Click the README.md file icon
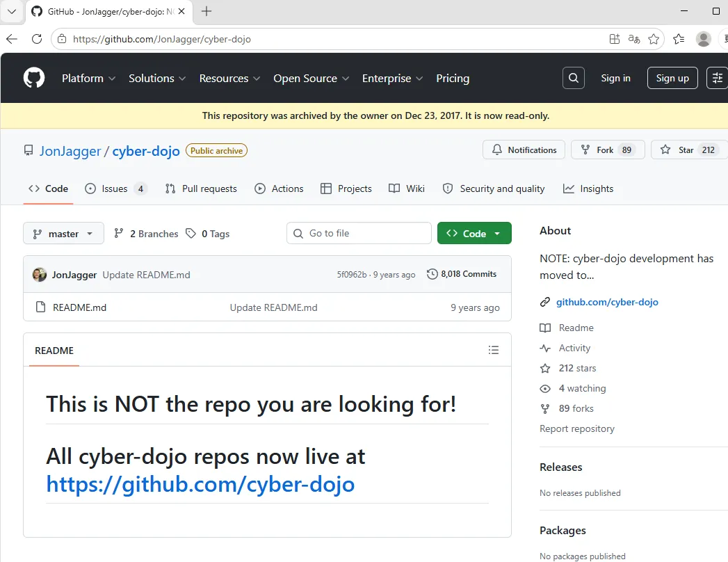The image size is (728, 562). [41, 307]
